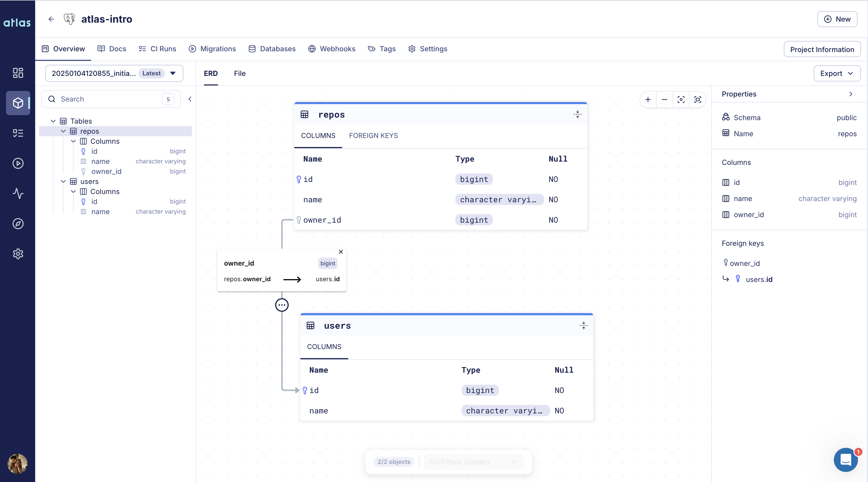This screenshot has height=482, width=868.
Task: Click the Project Information button
Action: (x=822, y=50)
